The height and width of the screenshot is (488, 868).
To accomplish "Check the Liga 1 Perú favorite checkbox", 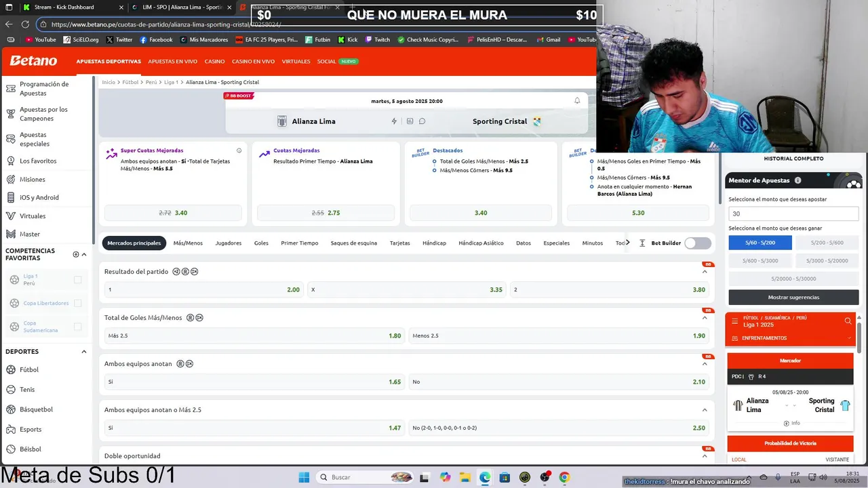I will (77, 279).
